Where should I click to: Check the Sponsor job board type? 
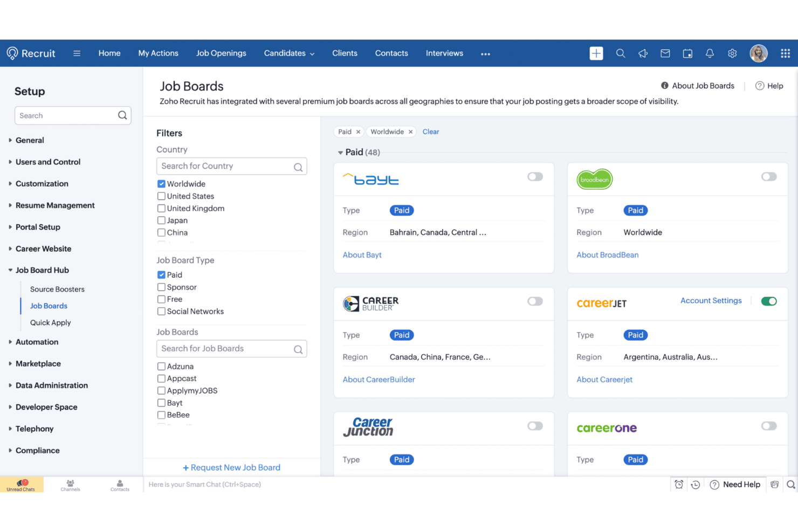161,287
